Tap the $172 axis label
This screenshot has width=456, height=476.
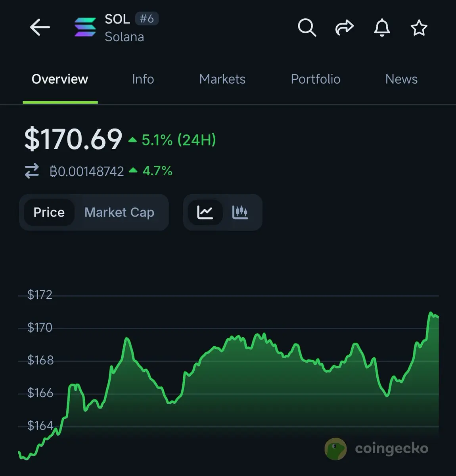coord(40,295)
